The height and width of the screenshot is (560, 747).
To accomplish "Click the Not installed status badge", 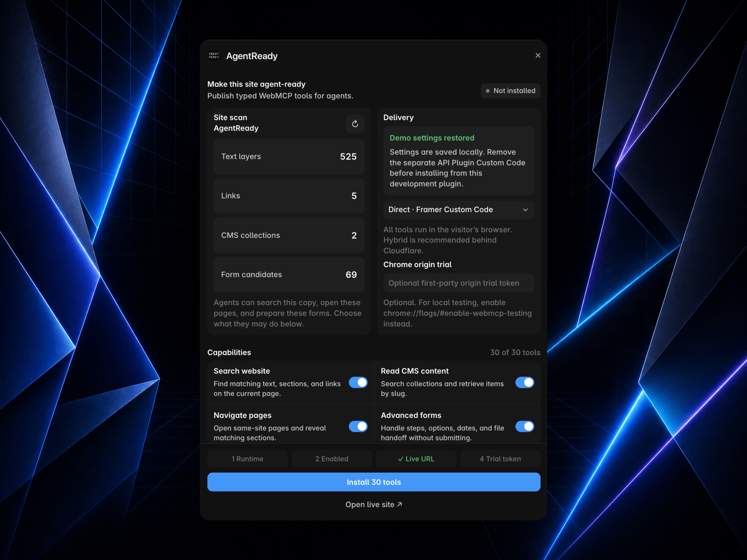I will (511, 91).
